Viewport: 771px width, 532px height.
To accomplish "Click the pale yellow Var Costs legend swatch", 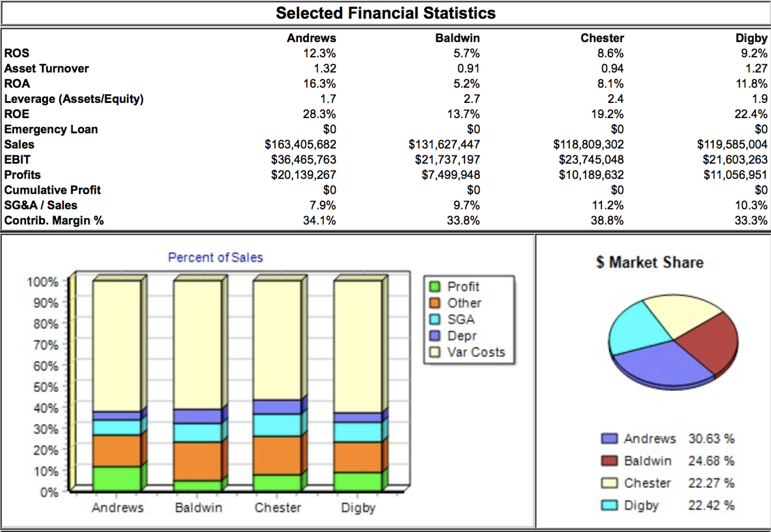I will 434,352.
